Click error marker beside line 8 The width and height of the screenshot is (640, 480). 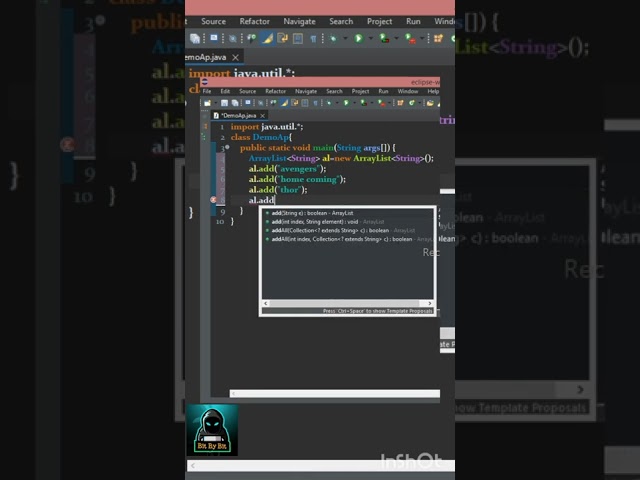click(x=213, y=200)
